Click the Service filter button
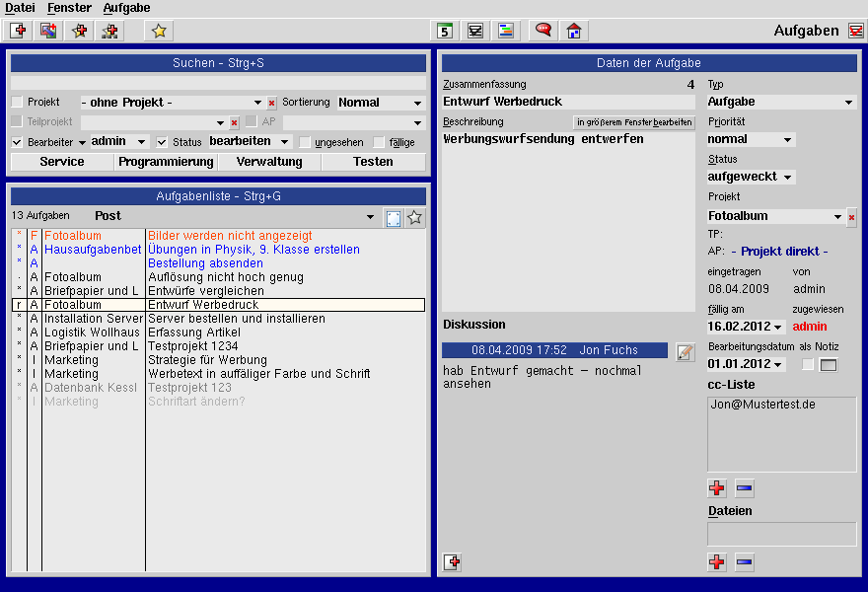Viewport: 868px width, 592px height. (62, 162)
